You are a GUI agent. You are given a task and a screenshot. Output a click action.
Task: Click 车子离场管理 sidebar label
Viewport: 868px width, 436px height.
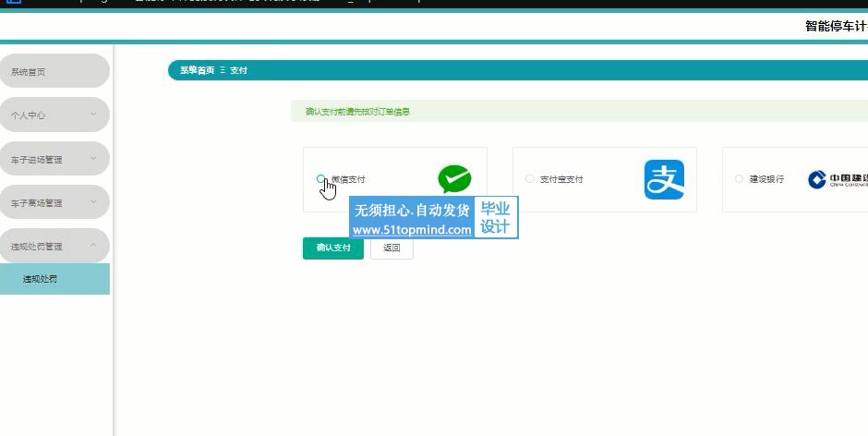(37, 203)
